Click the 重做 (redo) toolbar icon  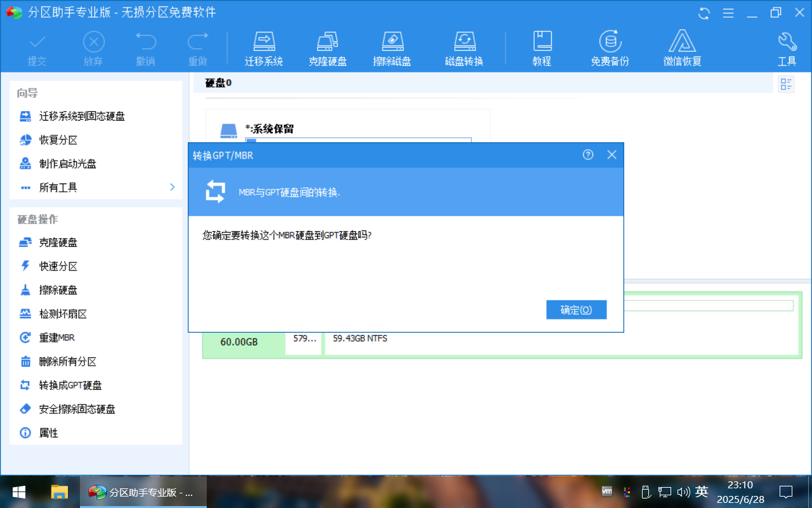point(198,49)
